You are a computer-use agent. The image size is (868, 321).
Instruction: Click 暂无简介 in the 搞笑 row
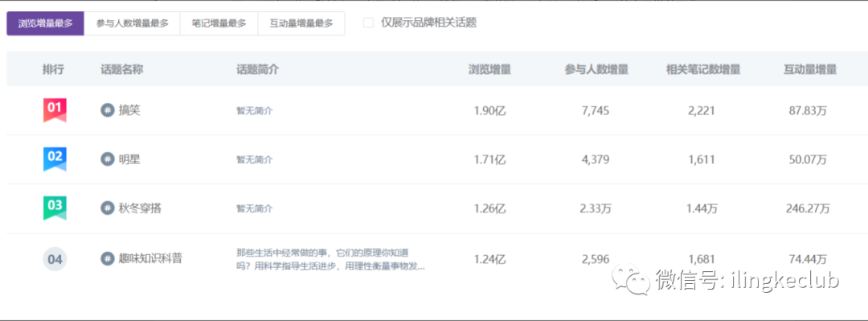pos(255,111)
